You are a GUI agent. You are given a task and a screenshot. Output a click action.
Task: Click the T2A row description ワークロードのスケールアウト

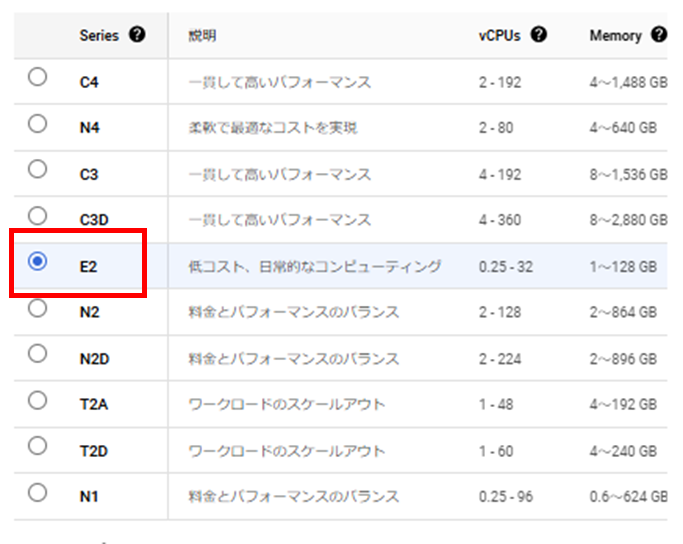(287, 405)
